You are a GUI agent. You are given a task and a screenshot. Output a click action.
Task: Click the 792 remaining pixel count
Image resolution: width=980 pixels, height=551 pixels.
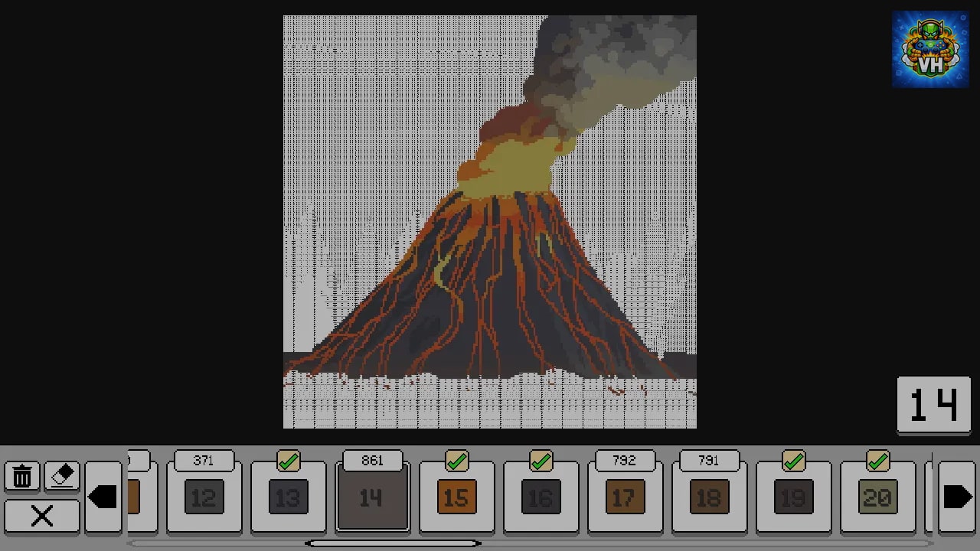pyautogui.click(x=625, y=461)
